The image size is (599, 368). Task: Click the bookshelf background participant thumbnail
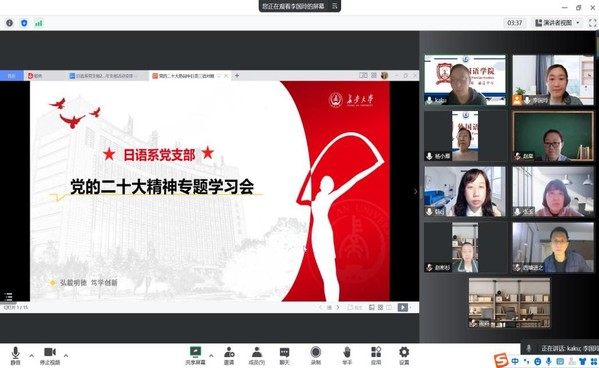509,303
